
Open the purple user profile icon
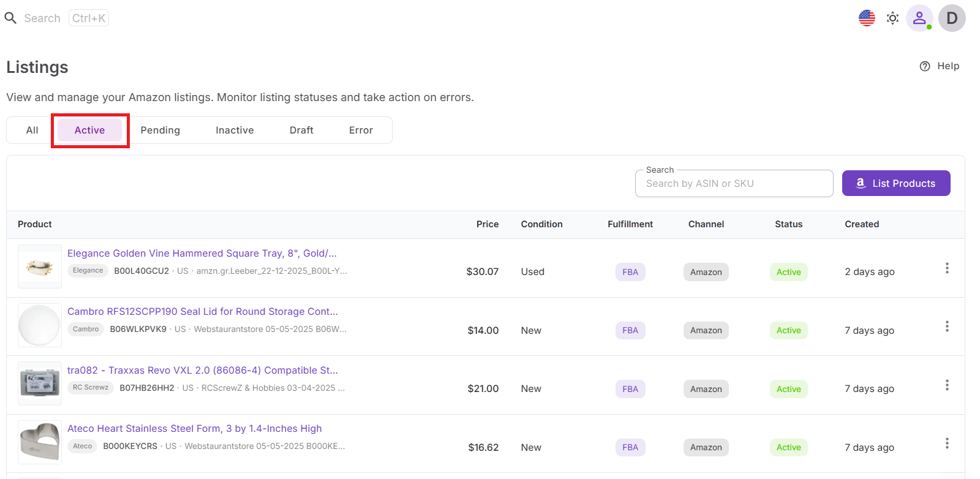[x=919, y=18]
